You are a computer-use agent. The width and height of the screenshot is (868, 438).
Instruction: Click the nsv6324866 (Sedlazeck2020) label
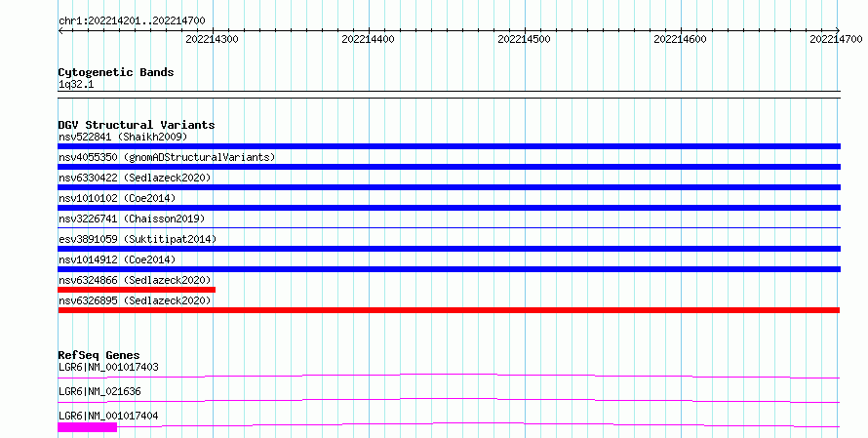pyautogui.click(x=135, y=280)
